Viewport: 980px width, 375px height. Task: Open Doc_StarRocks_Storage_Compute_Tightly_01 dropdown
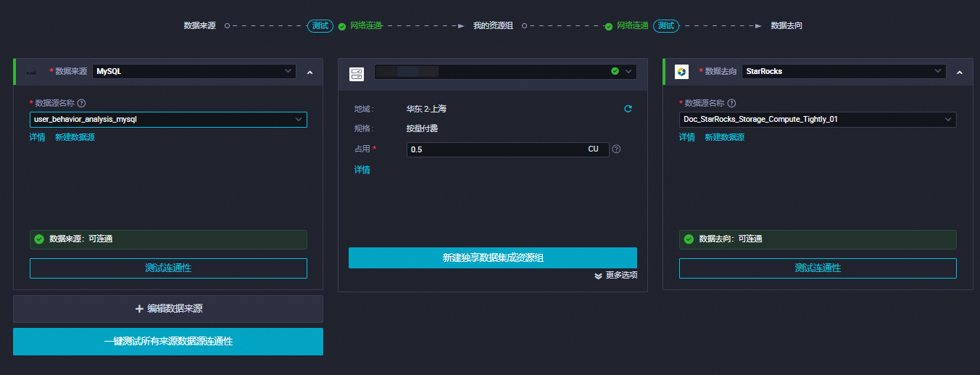(818, 119)
